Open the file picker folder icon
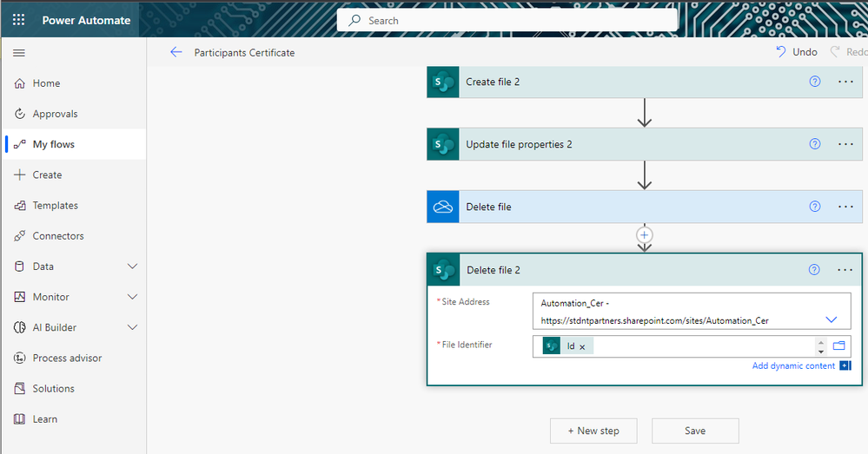The image size is (868, 454). (x=839, y=345)
